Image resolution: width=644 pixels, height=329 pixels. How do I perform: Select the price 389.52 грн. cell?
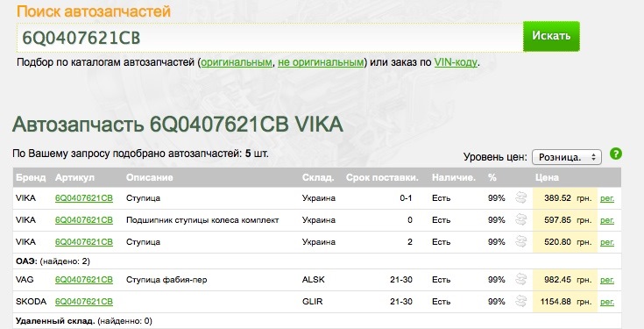pyautogui.click(x=565, y=198)
